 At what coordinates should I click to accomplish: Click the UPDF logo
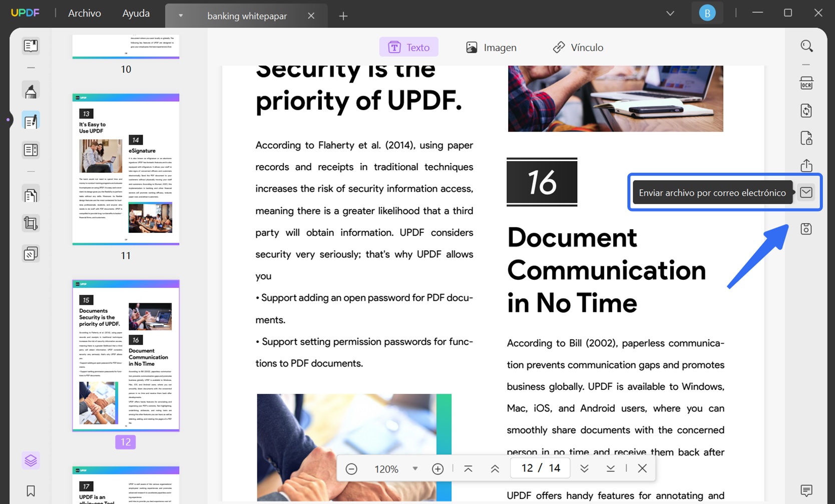[x=25, y=13]
